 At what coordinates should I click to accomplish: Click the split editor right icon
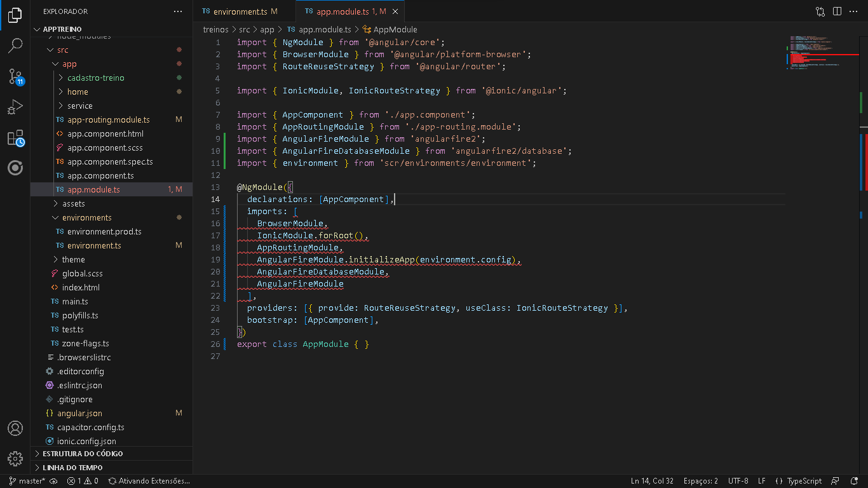[837, 11]
